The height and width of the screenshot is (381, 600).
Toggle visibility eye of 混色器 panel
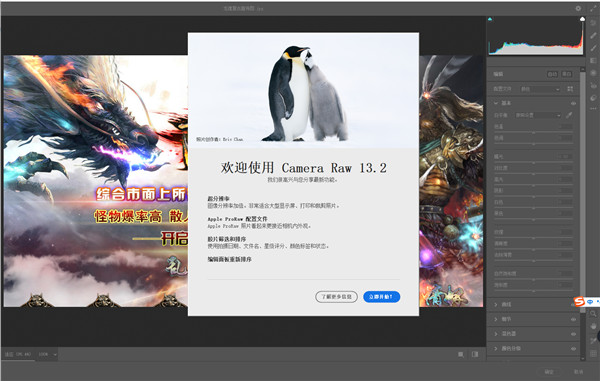pos(574,334)
